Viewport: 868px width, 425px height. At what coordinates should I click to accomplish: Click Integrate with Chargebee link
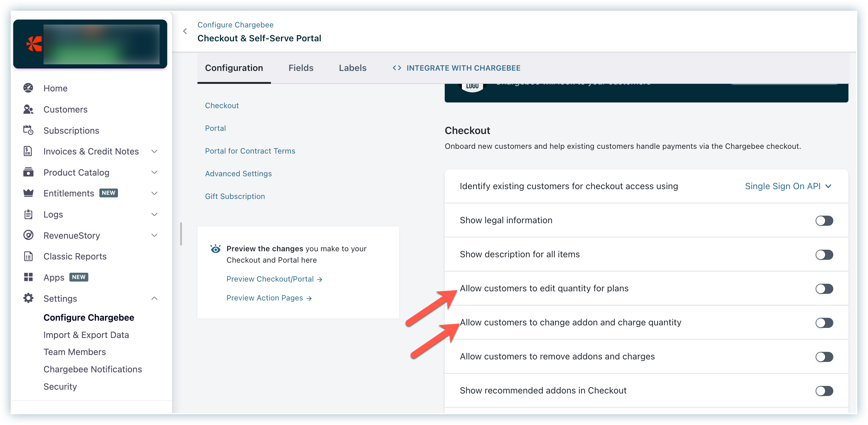click(x=456, y=68)
